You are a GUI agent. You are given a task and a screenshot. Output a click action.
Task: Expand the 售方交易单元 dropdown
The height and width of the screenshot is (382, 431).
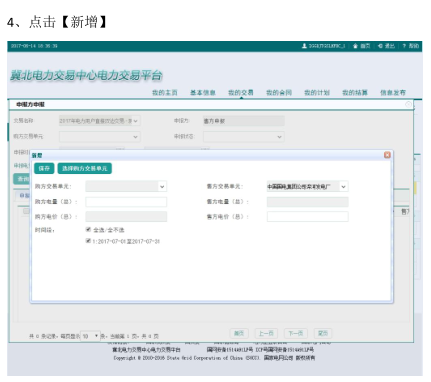click(307, 186)
